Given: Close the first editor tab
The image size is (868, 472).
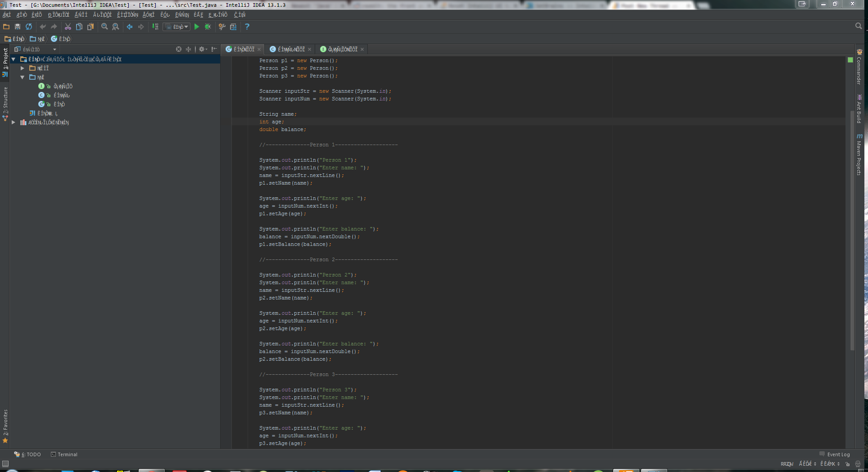Looking at the screenshot, I should pos(259,50).
